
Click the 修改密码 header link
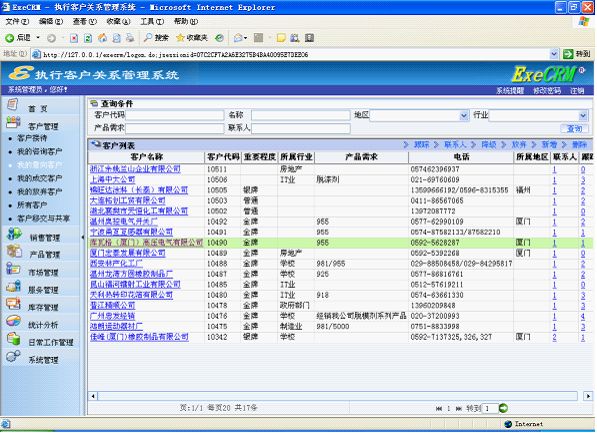[547, 90]
